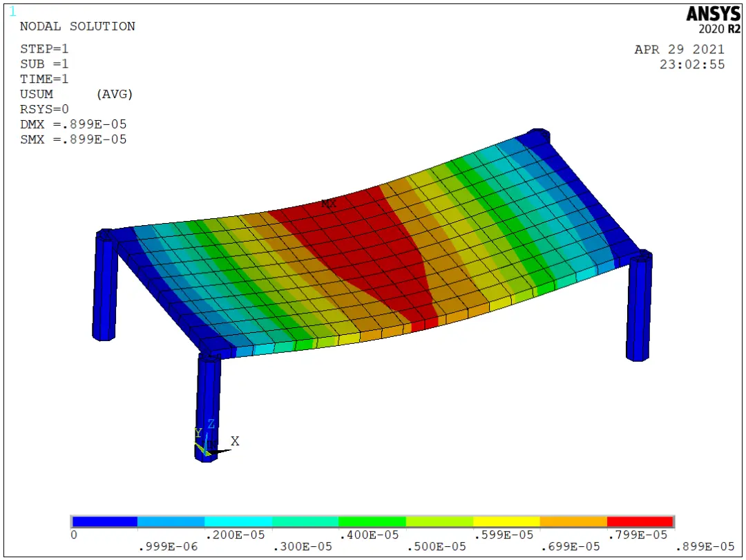Click the 'SUB =1' text
This screenshot has height=560, width=746.
pos(44,64)
